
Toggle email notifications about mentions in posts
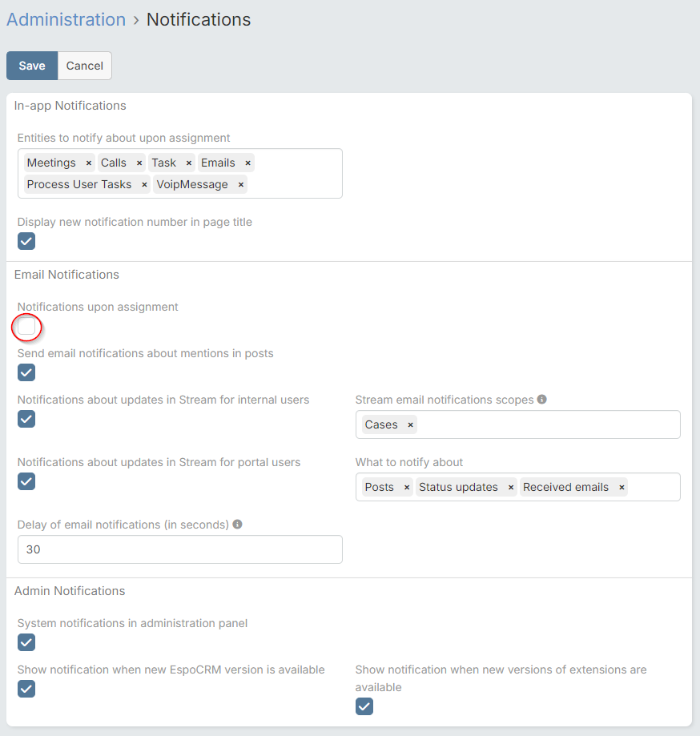click(x=26, y=372)
